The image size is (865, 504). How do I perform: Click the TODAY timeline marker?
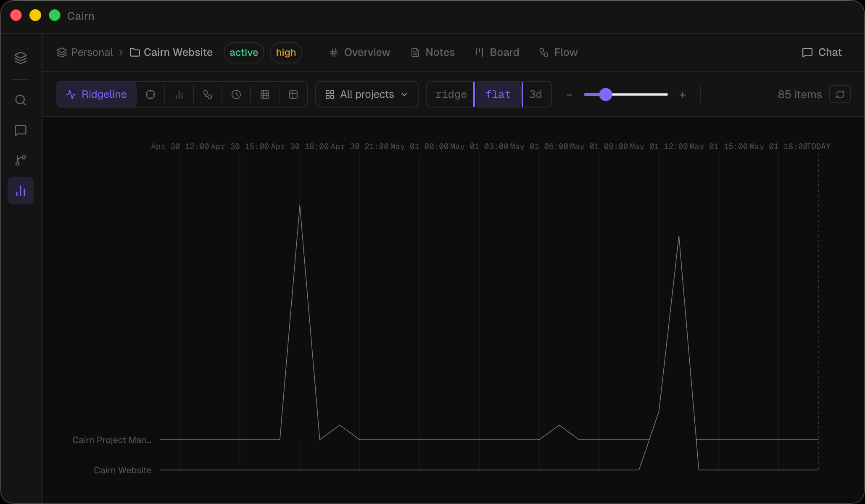pyautogui.click(x=819, y=147)
